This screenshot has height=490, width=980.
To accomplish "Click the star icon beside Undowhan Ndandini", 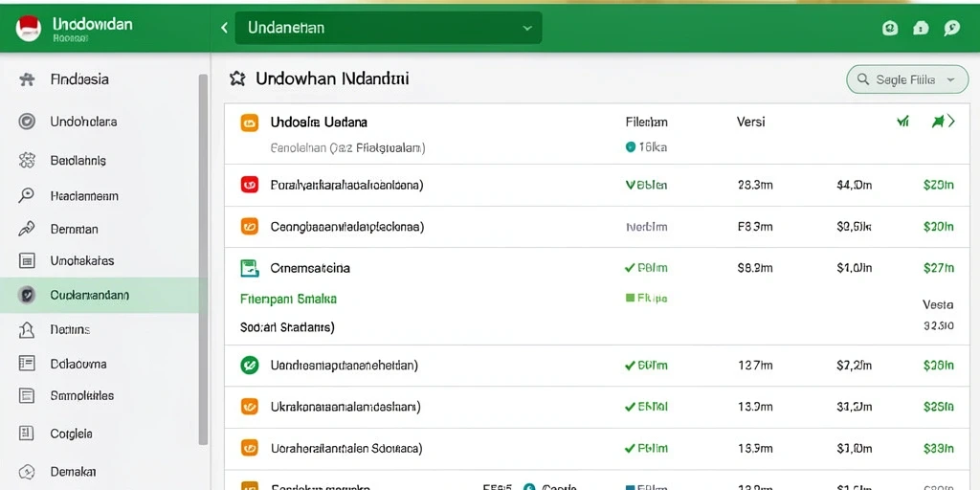I will point(237,78).
